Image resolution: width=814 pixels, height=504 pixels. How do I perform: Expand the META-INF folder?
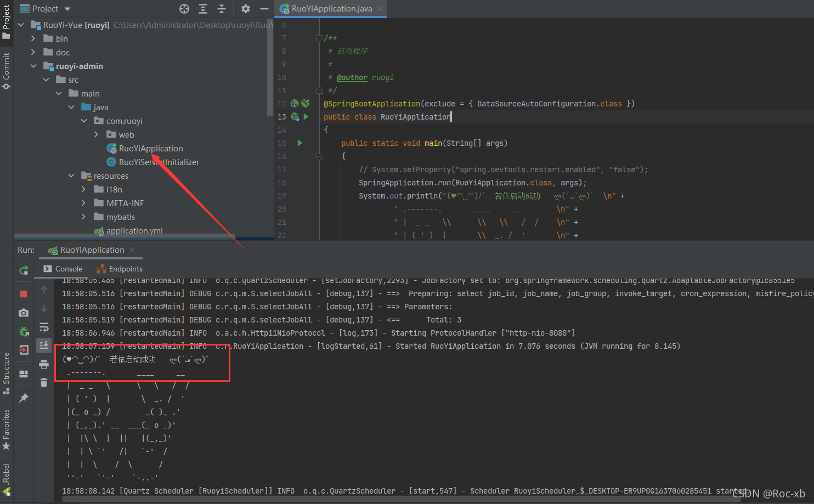click(x=83, y=203)
